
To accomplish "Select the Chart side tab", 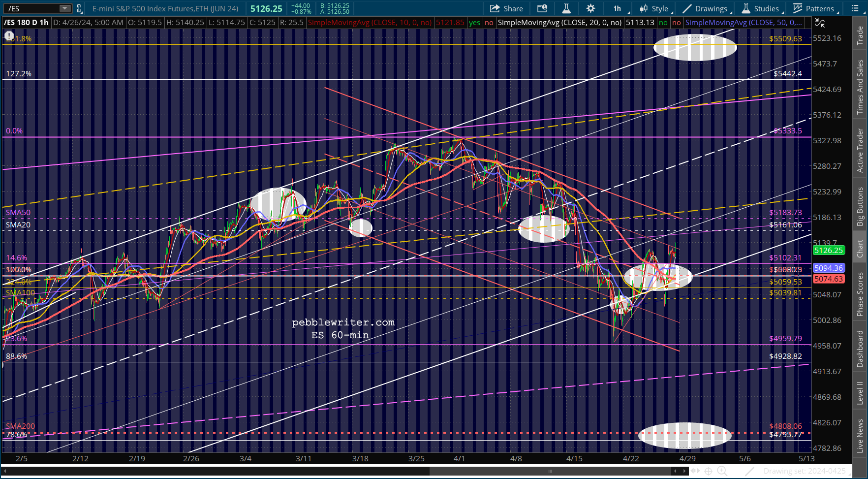I will 860,248.
